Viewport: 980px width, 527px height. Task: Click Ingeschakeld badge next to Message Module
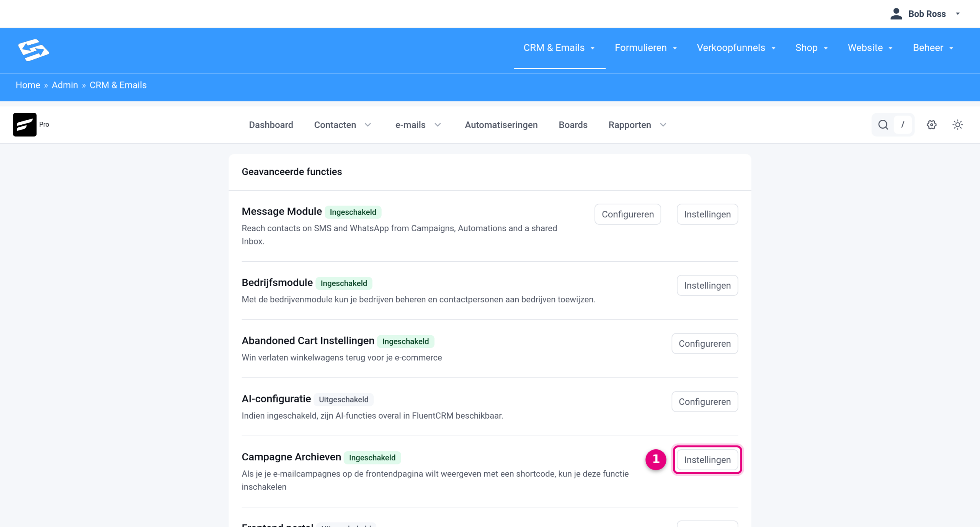(x=353, y=212)
